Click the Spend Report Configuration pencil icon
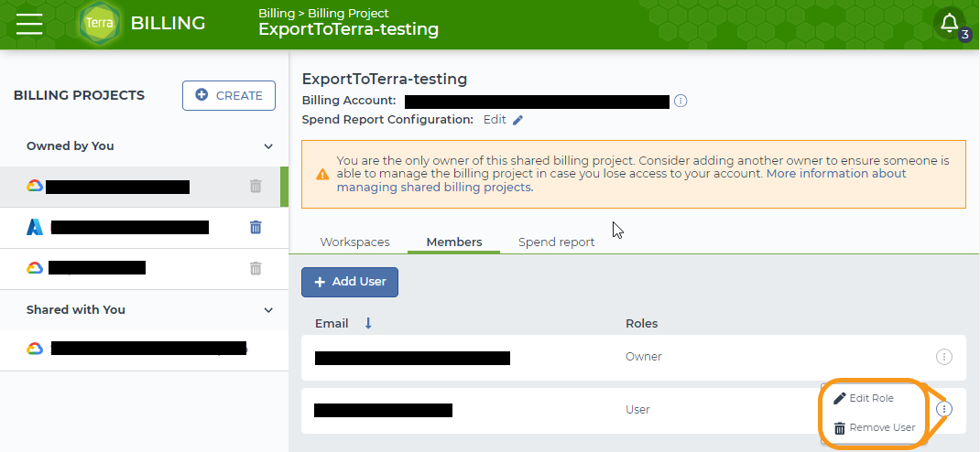Screen dimensions: 980x452 (517, 120)
